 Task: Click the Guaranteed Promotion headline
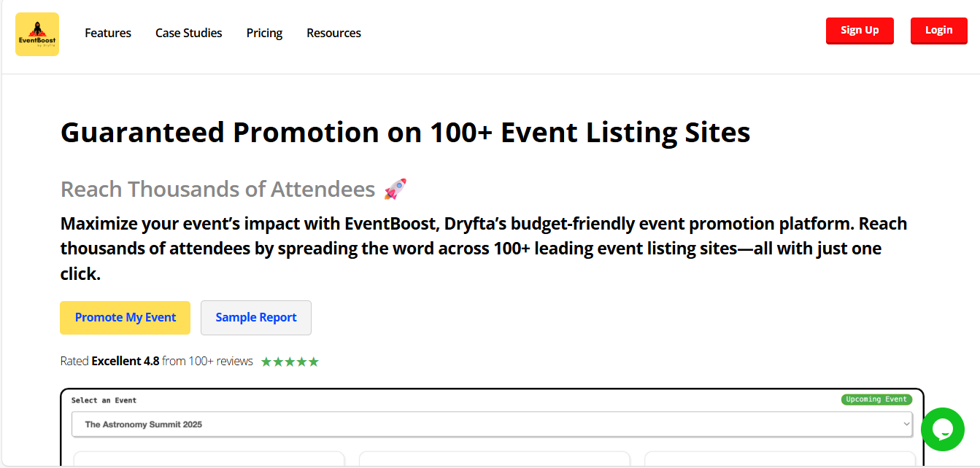click(x=405, y=132)
